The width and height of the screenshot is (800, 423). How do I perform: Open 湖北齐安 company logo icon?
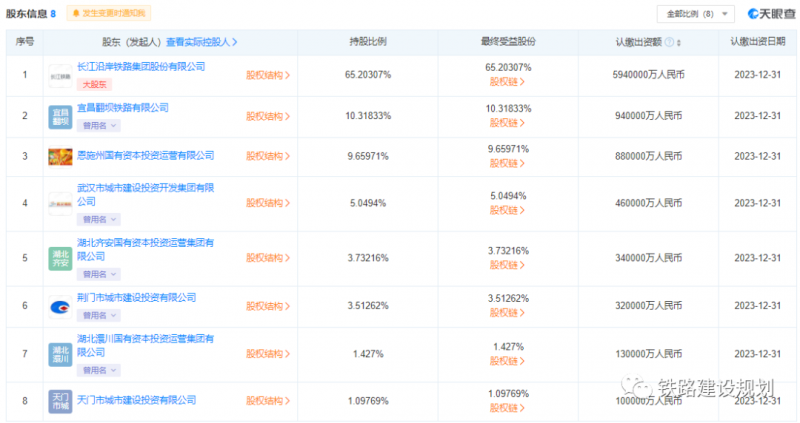point(60,258)
